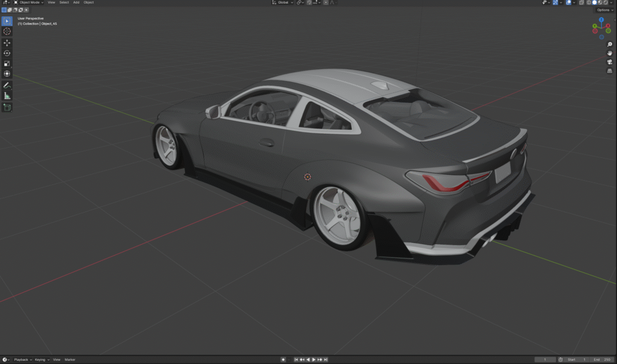Open the timeline Marker menu

point(70,360)
